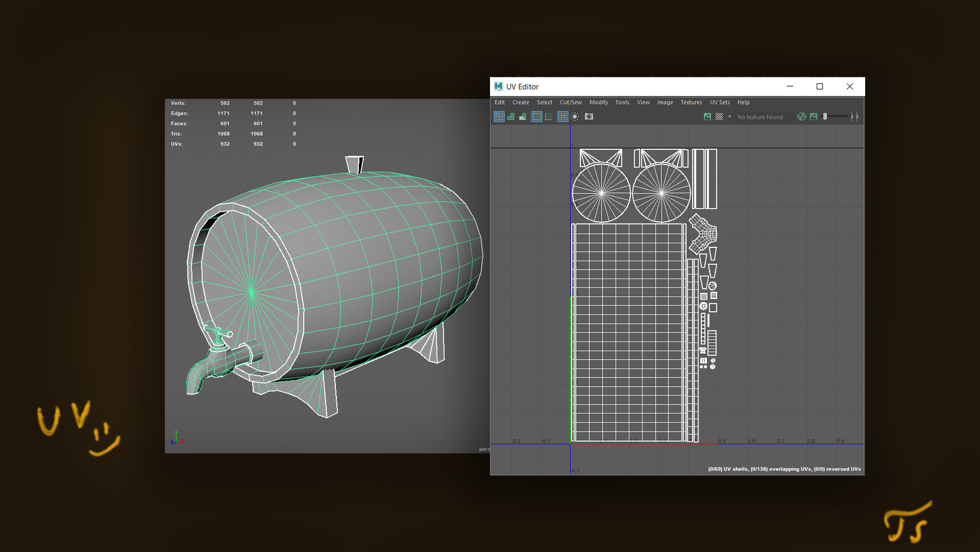Viewport: 980px width, 552px height.
Task: Open the checker pattern dropdown arrow
Action: [x=729, y=117]
